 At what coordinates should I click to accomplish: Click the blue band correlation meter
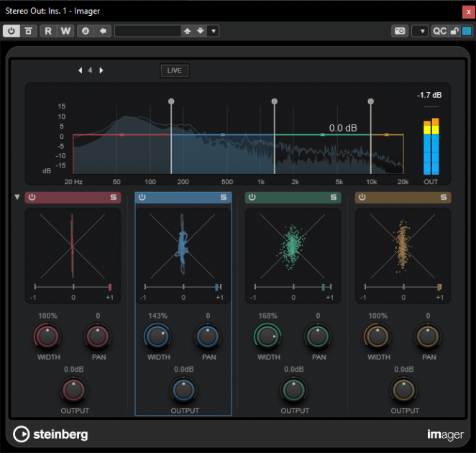pyautogui.click(x=183, y=287)
